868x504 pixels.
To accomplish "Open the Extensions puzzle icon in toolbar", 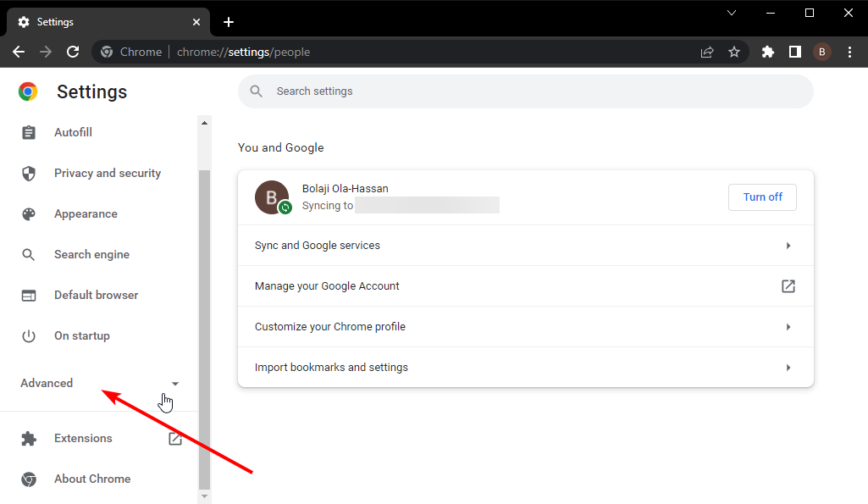I will [768, 52].
